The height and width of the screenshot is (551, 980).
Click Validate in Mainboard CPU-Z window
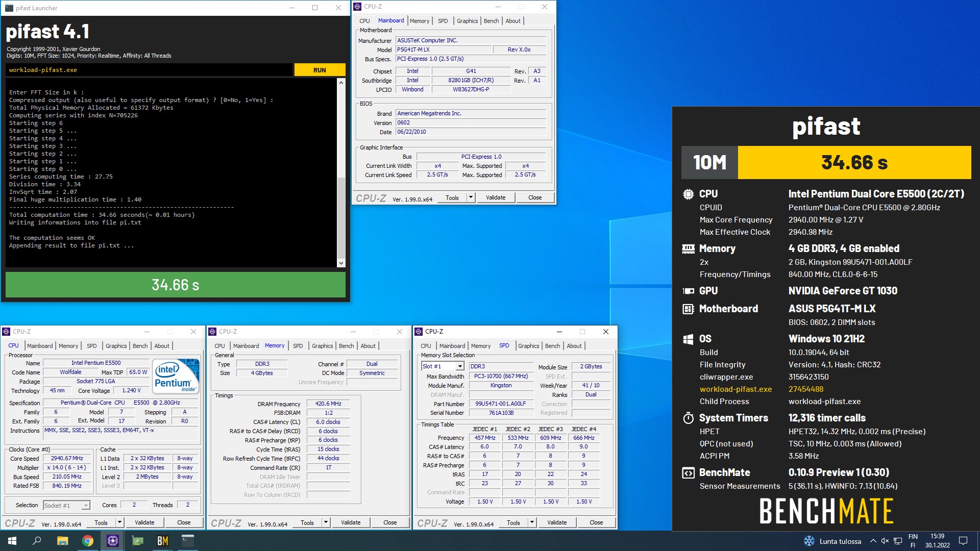[x=496, y=197]
